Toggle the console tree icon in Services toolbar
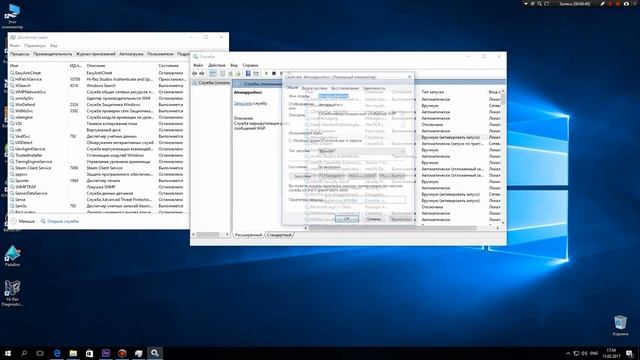The width and height of the screenshot is (640, 360). (213, 73)
